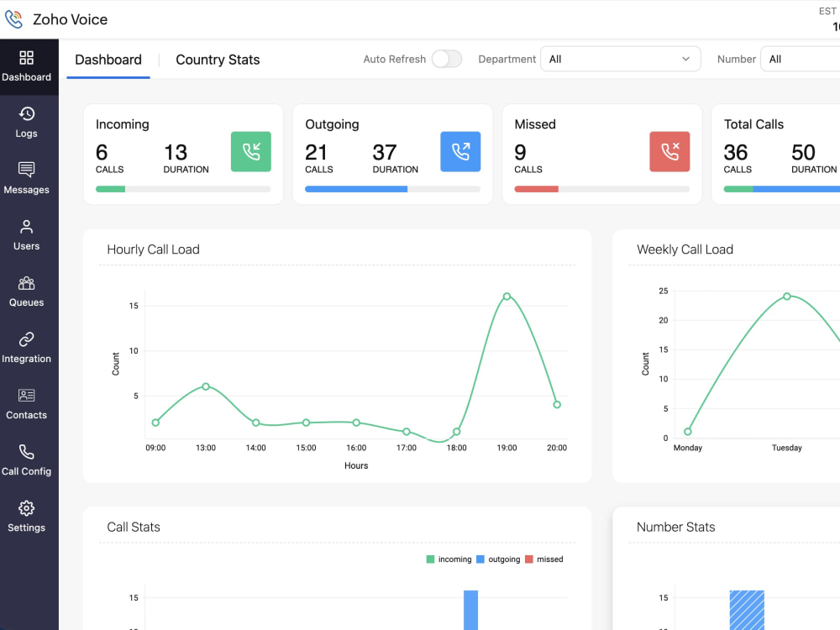Click the blue outgoing bar in Call Stats
This screenshot has width=840, height=630.
[470, 610]
